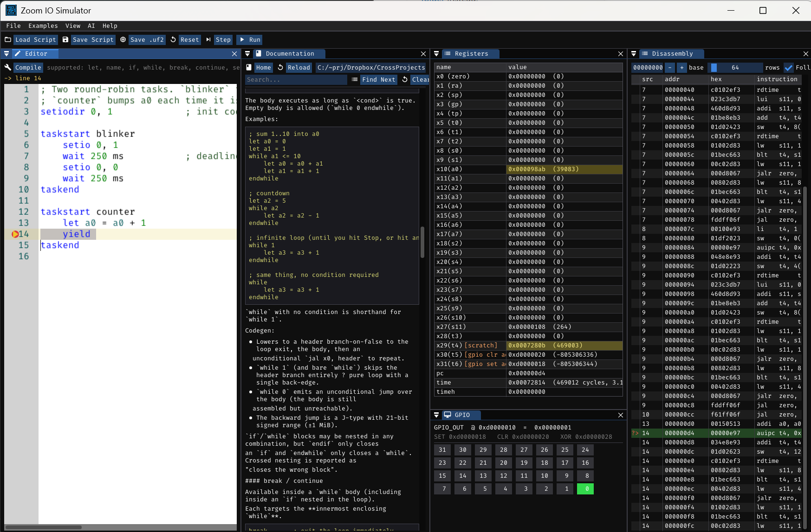The height and width of the screenshot is (532, 811).
Task: Open the Documentation panel dropdown triangle
Action: pos(247,54)
